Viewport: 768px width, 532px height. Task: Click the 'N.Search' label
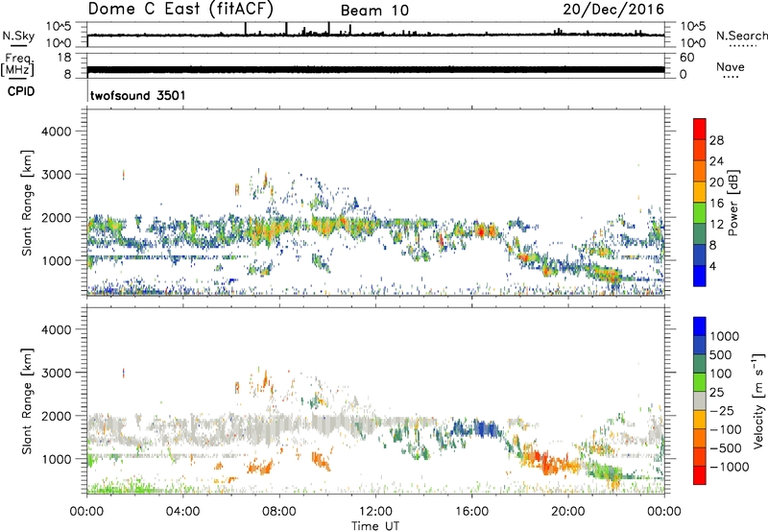point(741,36)
